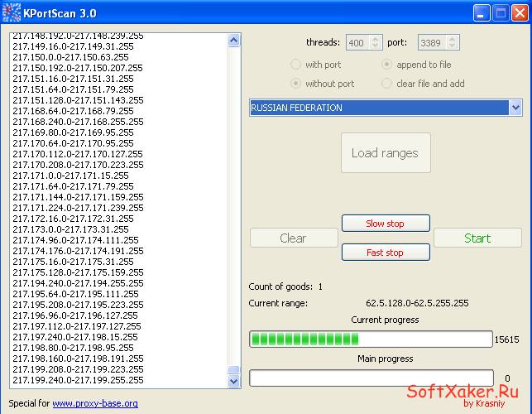Screen dimensions: 532x414
Task: Select range 217.151.64.0-217.151.79.255
Action: pos(74,89)
